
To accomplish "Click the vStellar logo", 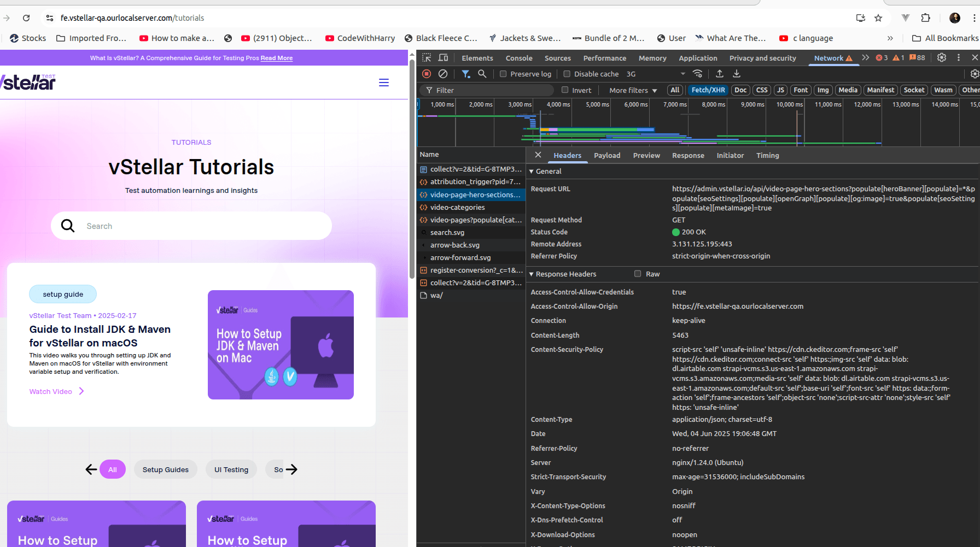I will click(x=28, y=83).
